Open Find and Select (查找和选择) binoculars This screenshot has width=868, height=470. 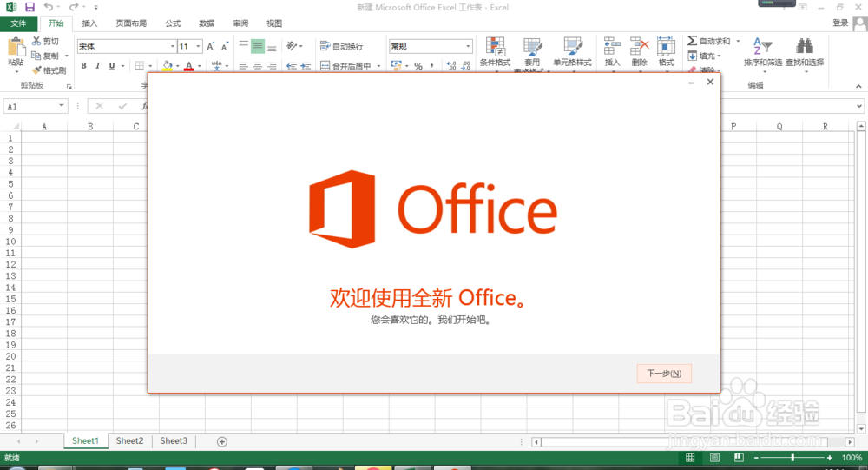click(805, 53)
